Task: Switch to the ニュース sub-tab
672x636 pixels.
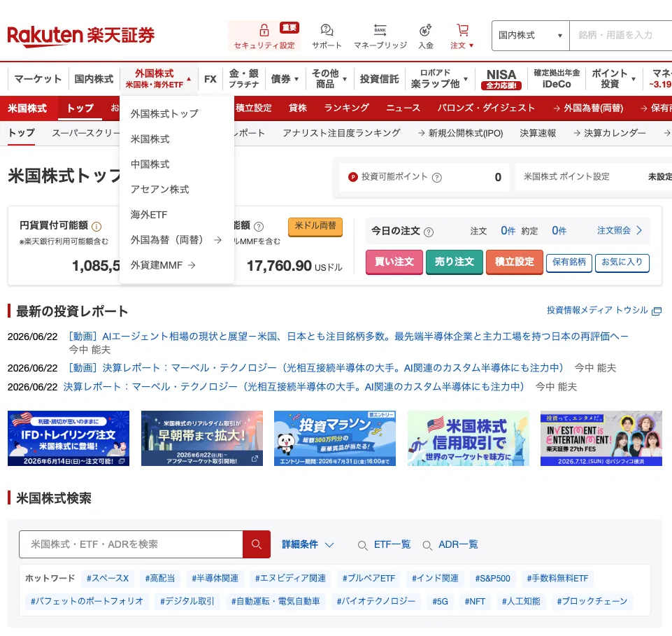Action: 403,108
